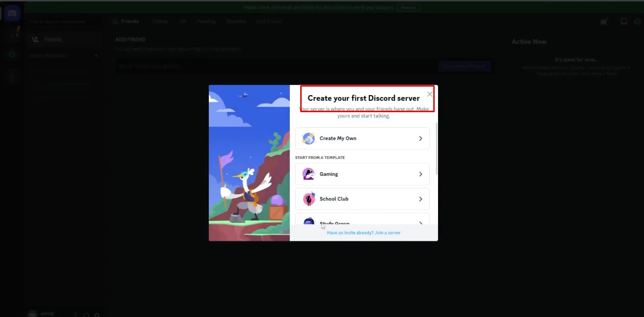The height and width of the screenshot is (317, 644).
Task: Expand the School Club template option
Action: (362, 199)
